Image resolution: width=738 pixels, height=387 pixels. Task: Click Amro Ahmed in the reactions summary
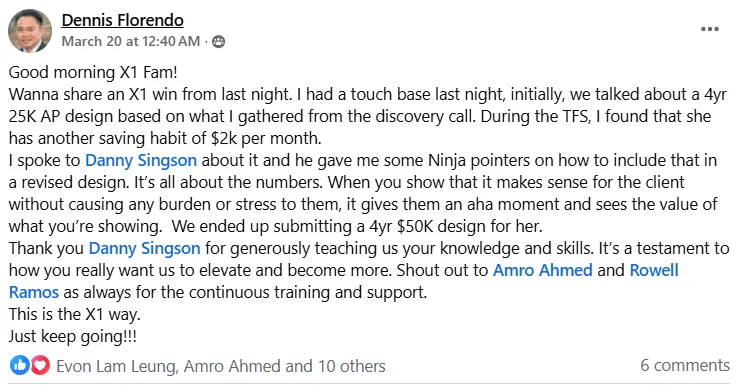point(232,366)
